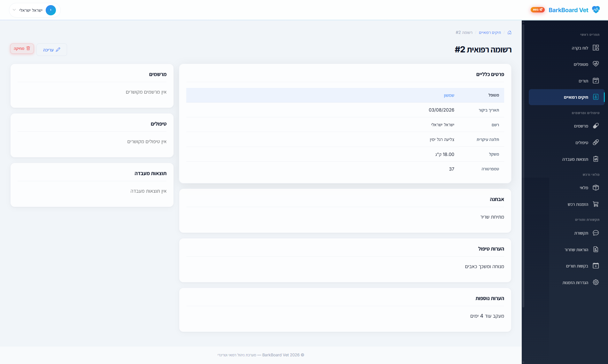The height and width of the screenshot is (364, 608).
Task: Click main complaint צליעה רגל ימין
Action: pos(442,140)
